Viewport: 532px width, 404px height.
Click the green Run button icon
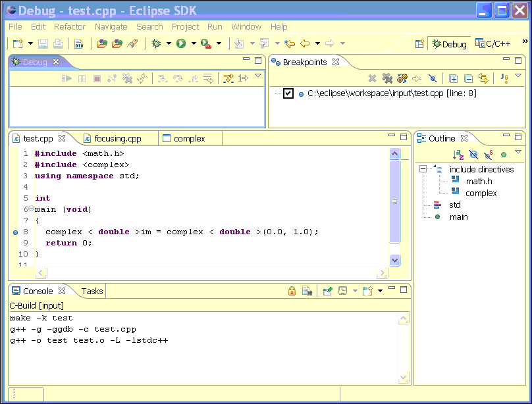click(181, 43)
